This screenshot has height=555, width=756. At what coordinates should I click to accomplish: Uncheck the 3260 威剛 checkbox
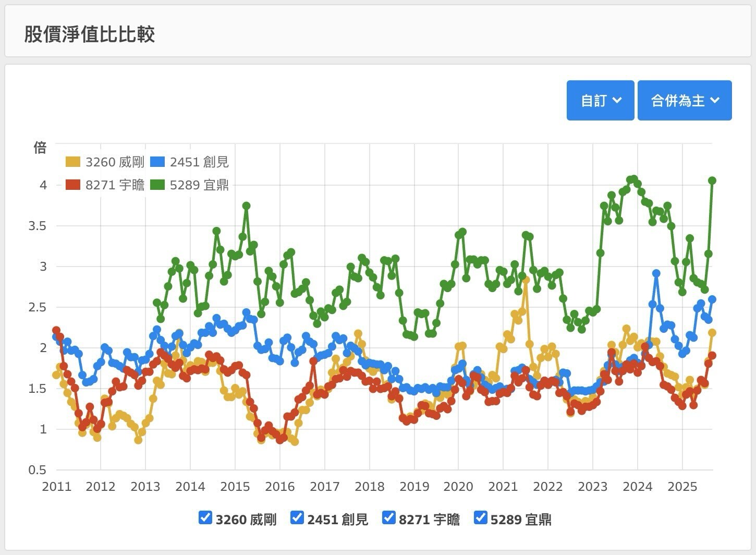pos(205,517)
